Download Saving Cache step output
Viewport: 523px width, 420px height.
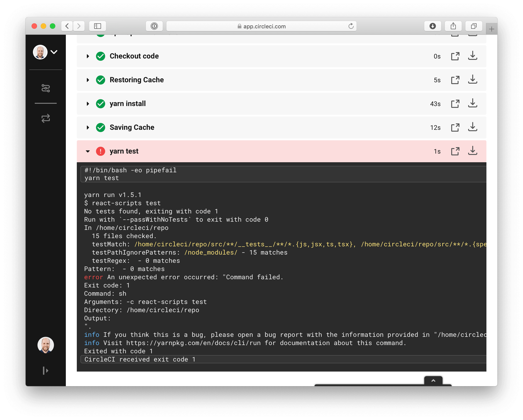472,127
